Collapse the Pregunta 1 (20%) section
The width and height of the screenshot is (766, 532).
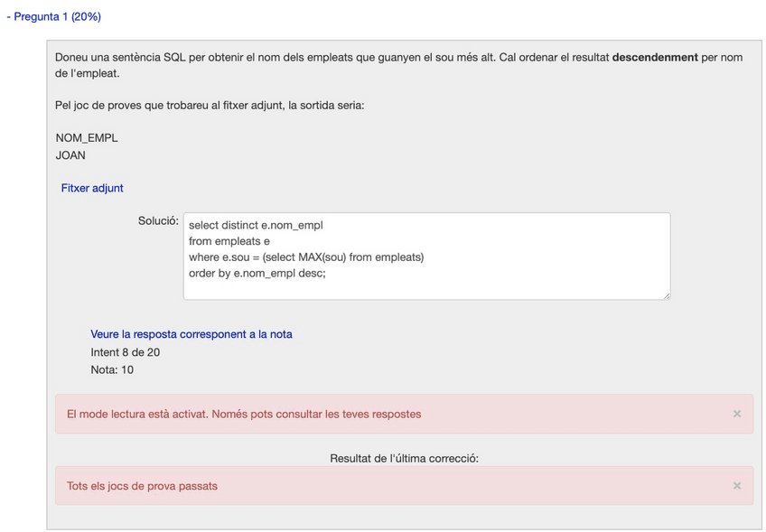point(52,17)
